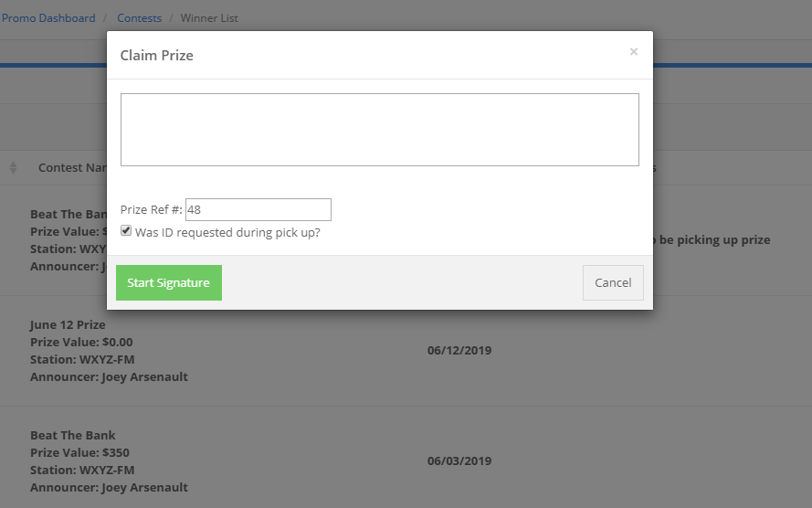Click the Prize Value: $350 text
The image size is (812, 508).
79,452
